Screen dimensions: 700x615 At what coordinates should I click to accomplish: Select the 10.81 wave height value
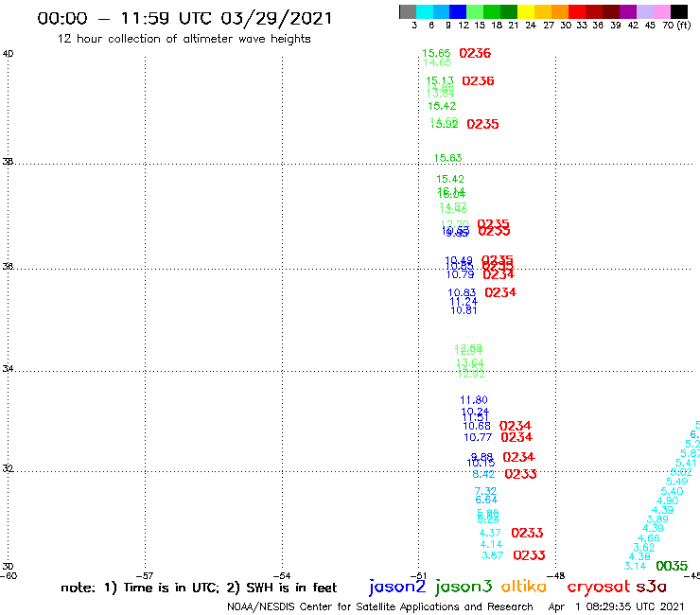(x=464, y=310)
